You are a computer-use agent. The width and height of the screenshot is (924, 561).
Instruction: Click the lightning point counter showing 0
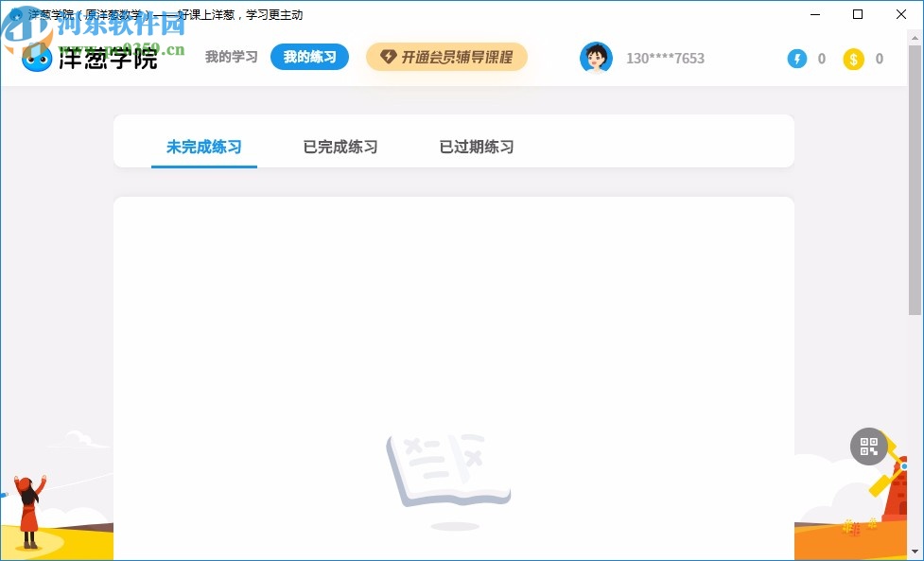(x=821, y=58)
